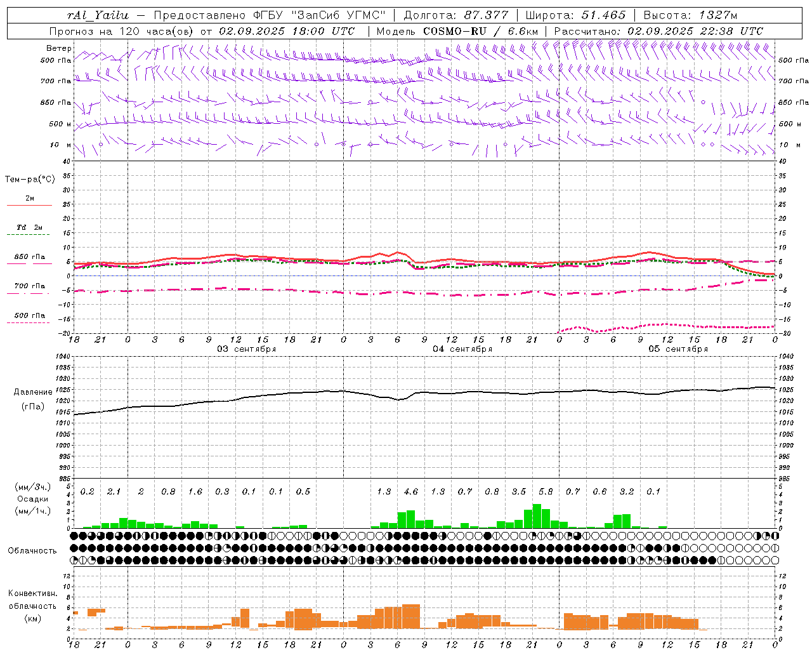Click the -20 tick on left temperature axis

[65, 333]
